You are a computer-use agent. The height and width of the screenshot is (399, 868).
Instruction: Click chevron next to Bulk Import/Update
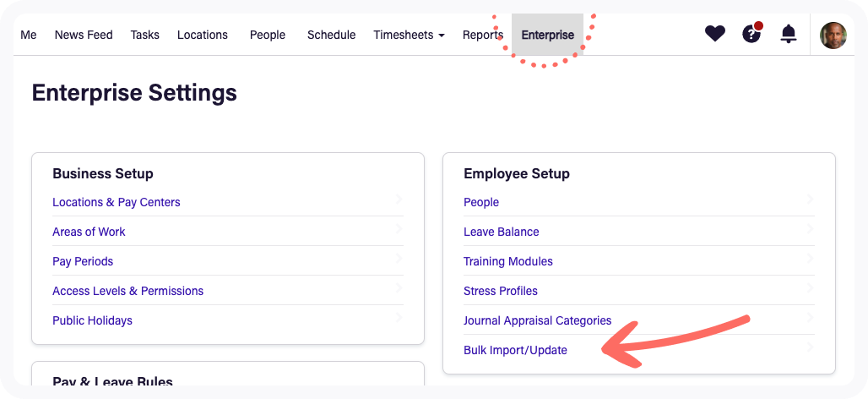(x=811, y=347)
